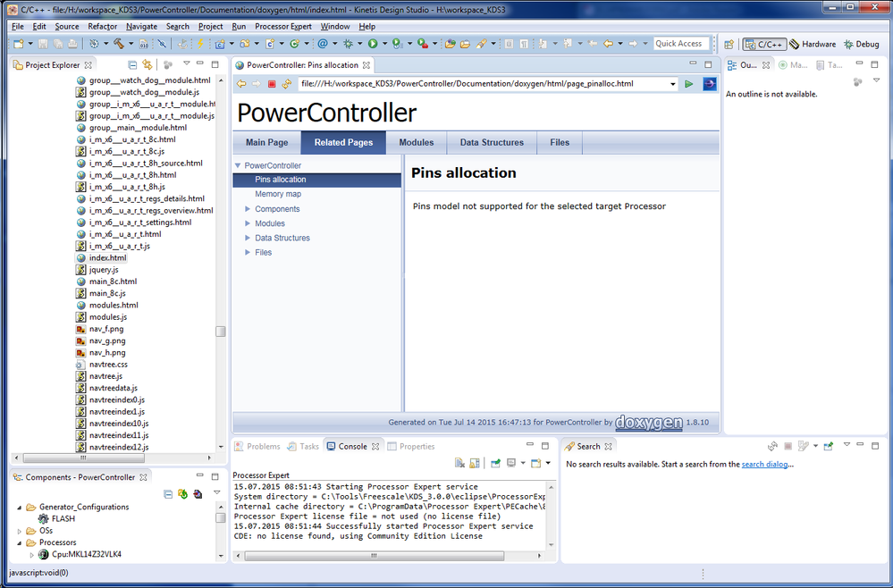Image resolution: width=893 pixels, height=588 pixels.
Task: Open the Refactor menu
Action: (103, 26)
